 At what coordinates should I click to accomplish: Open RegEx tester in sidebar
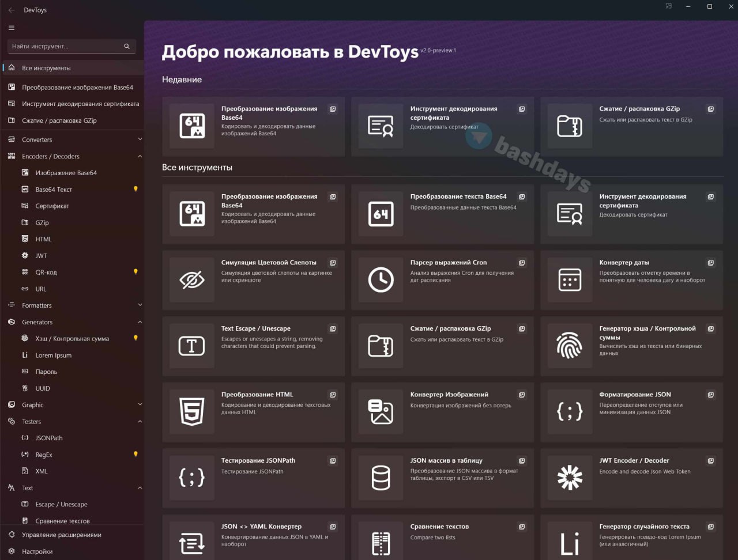click(x=73, y=455)
